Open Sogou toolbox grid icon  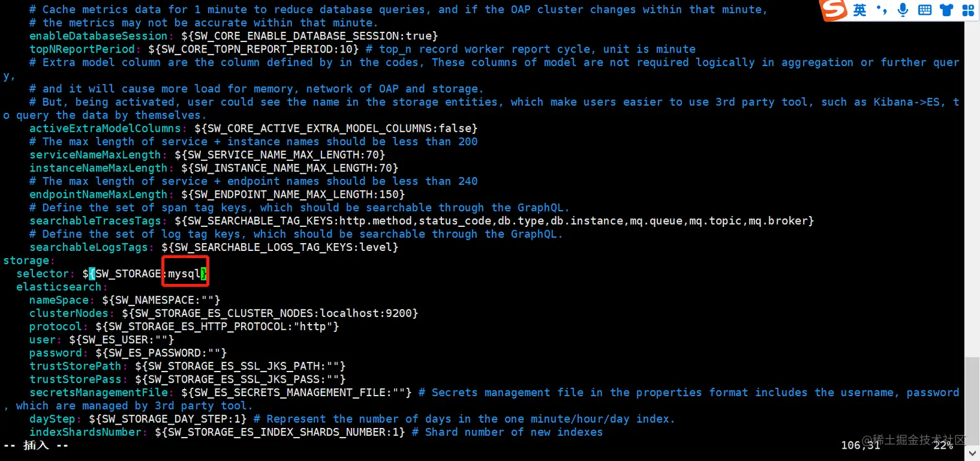pyautogui.click(x=968, y=10)
